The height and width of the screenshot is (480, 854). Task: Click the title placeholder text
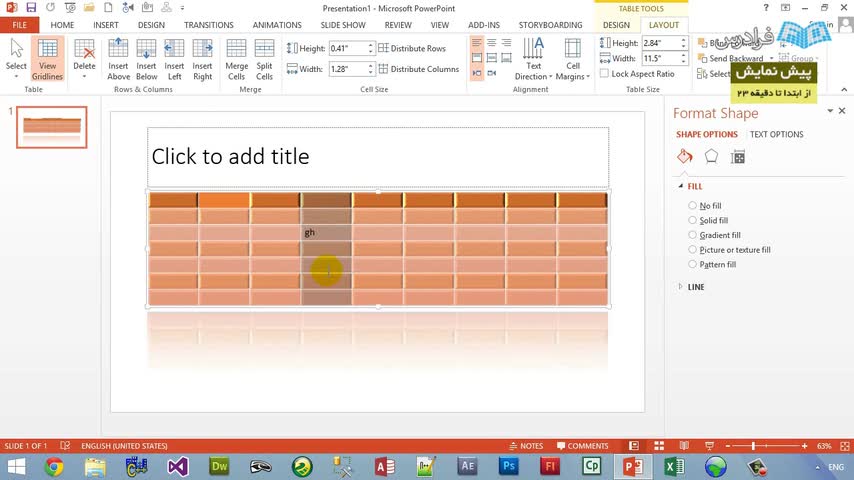point(230,157)
